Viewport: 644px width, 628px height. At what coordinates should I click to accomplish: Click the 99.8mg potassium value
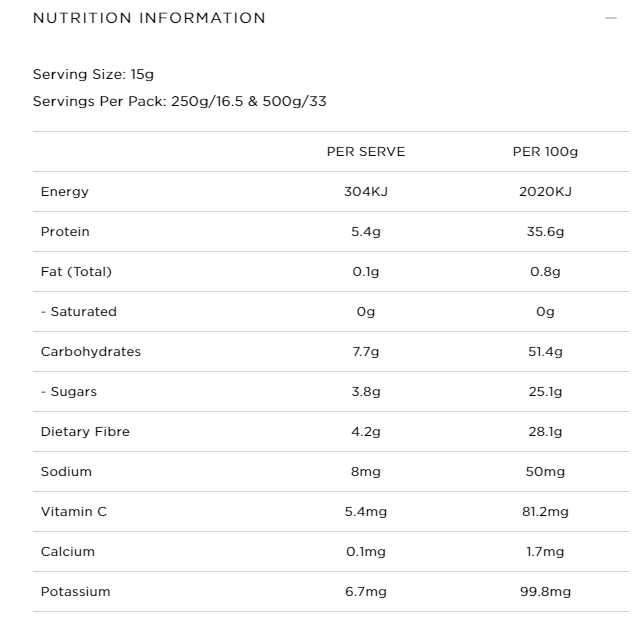tap(545, 592)
